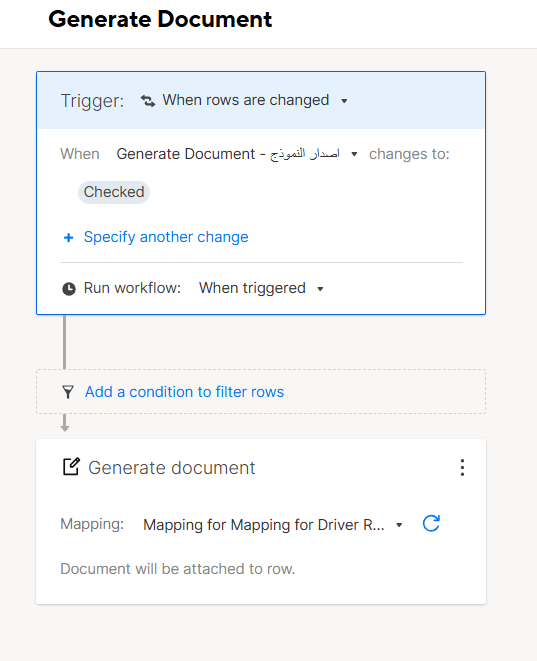Open the three-dot menu on Generate document
Viewport: 537px width, 661px height.
(462, 468)
